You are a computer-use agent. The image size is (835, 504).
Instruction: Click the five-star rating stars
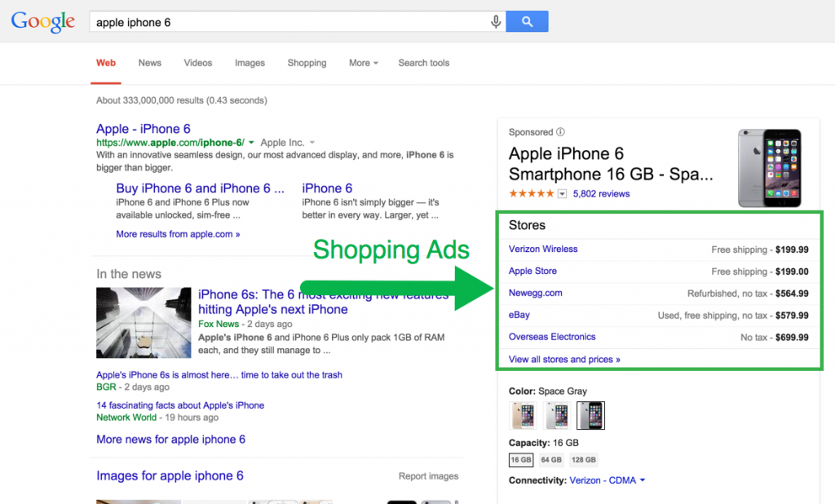tap(531, 193)
